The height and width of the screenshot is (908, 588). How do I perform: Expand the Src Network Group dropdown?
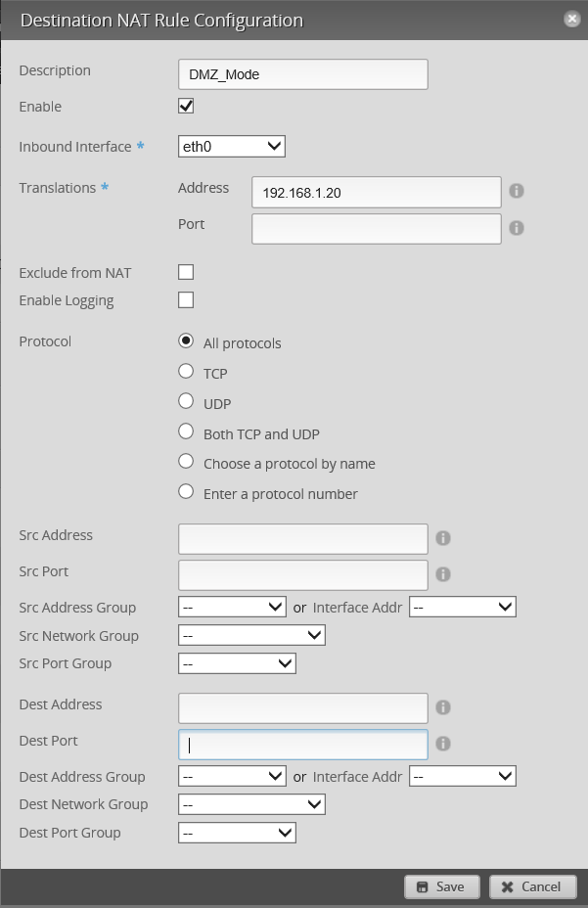coord(251,636)
